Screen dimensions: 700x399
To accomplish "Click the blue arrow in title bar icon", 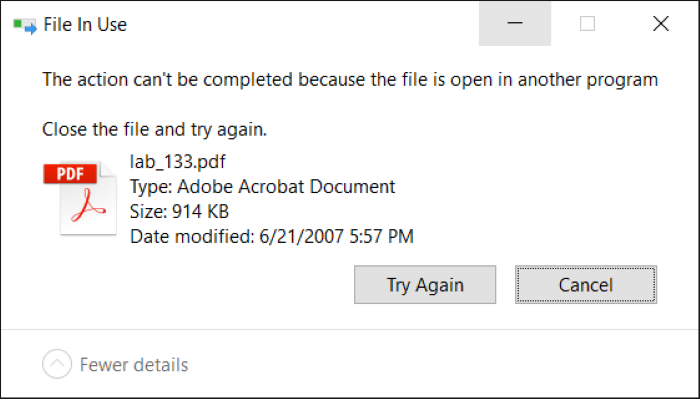I will point(31,29).
